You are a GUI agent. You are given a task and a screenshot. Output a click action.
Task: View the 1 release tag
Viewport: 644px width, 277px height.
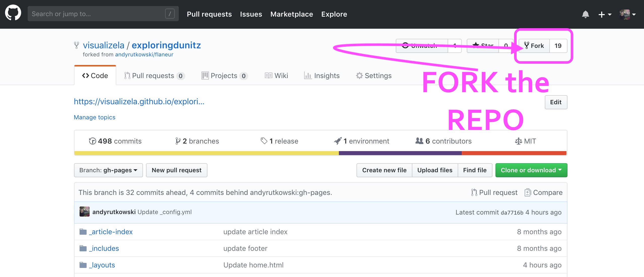(279, 141)
